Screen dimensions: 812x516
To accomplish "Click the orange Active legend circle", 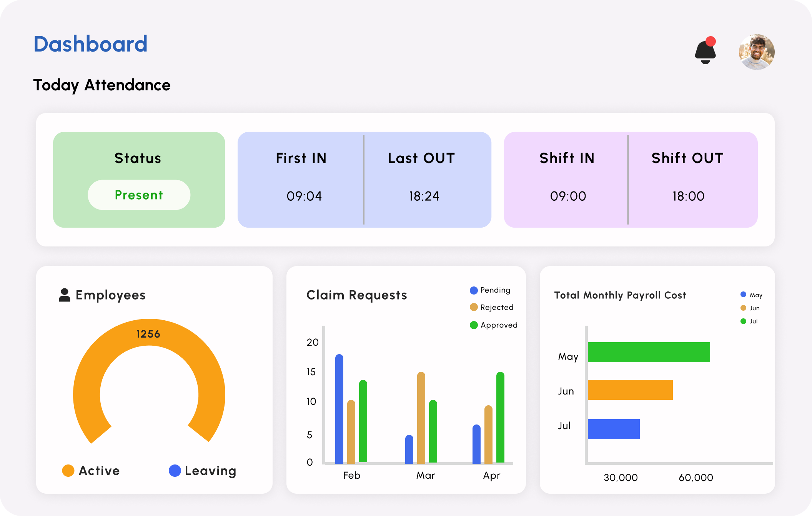I will (68, 471).
